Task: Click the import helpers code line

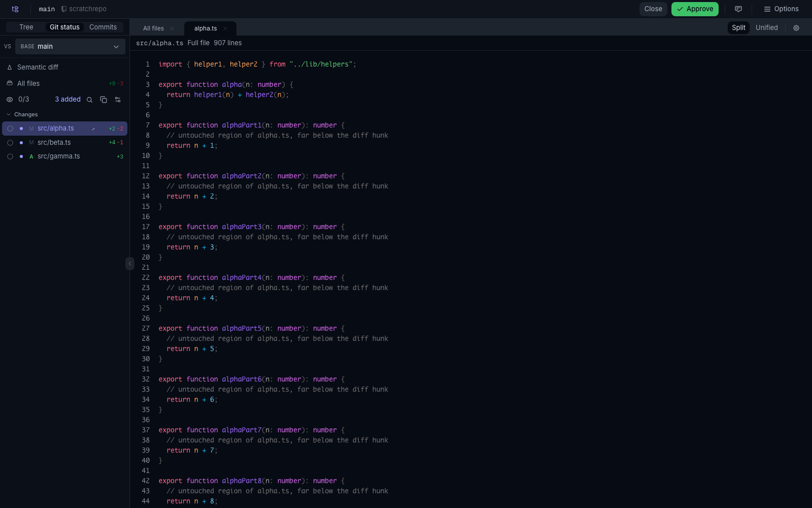Action: click(x=257, y=65)
